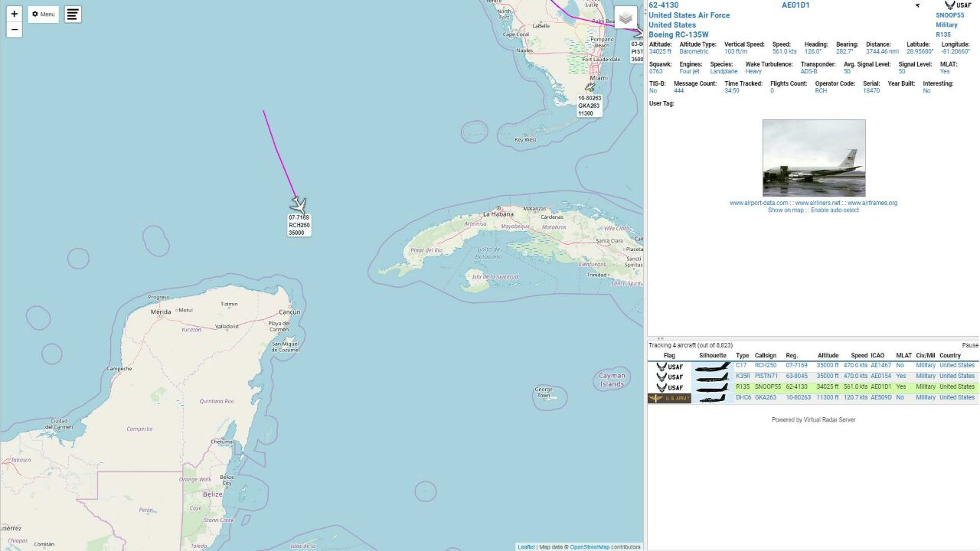The width and height of the screenshot is (980, 551).
Task: Sort aircraft list by Country column
Action: tap(949, 356)
